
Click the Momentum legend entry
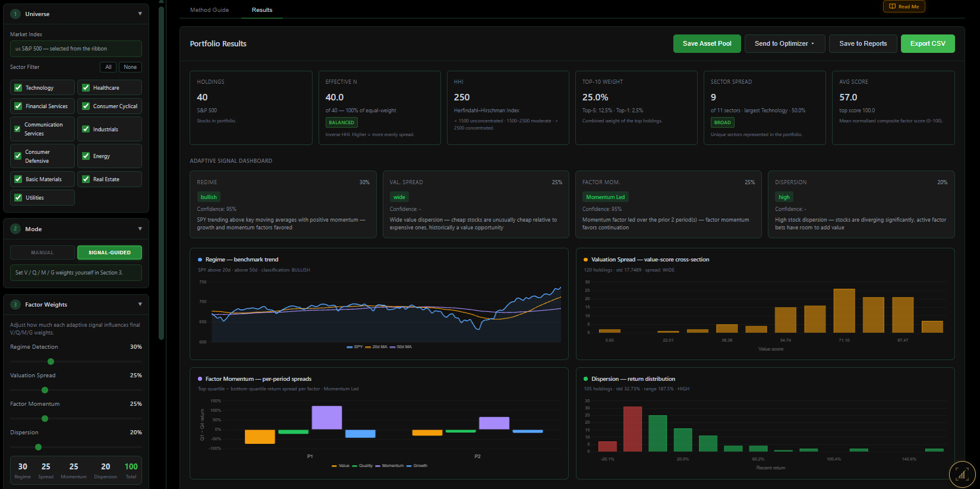(x=389, y=465)
